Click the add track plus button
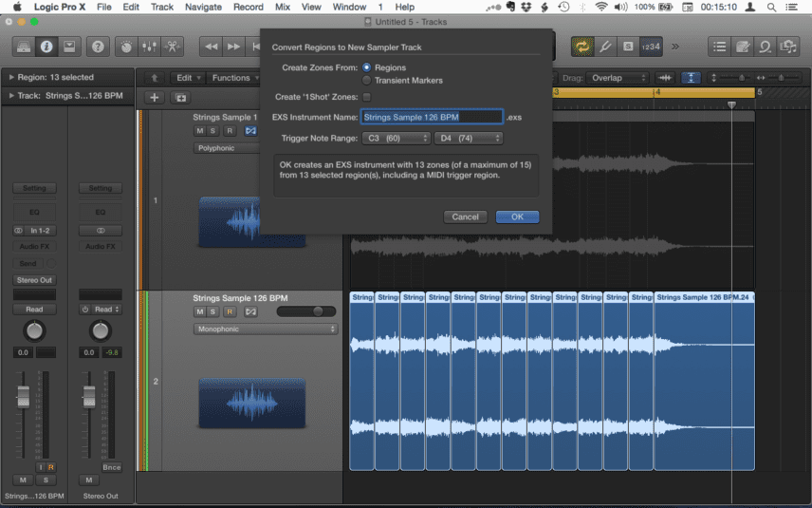Image resolution: width=812 pixels, height=508 pixels. pyautogui.click(x=154, y=98)
